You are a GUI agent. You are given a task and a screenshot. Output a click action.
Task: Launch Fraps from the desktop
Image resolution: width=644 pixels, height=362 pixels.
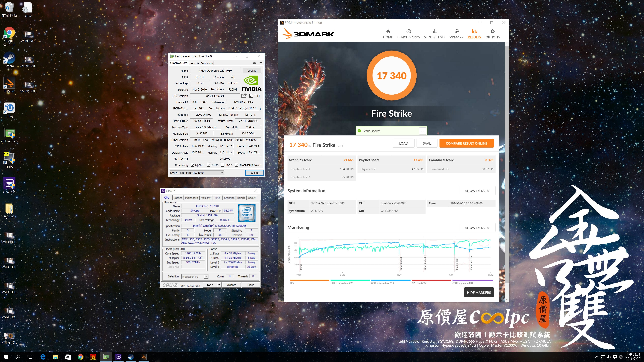9,160
